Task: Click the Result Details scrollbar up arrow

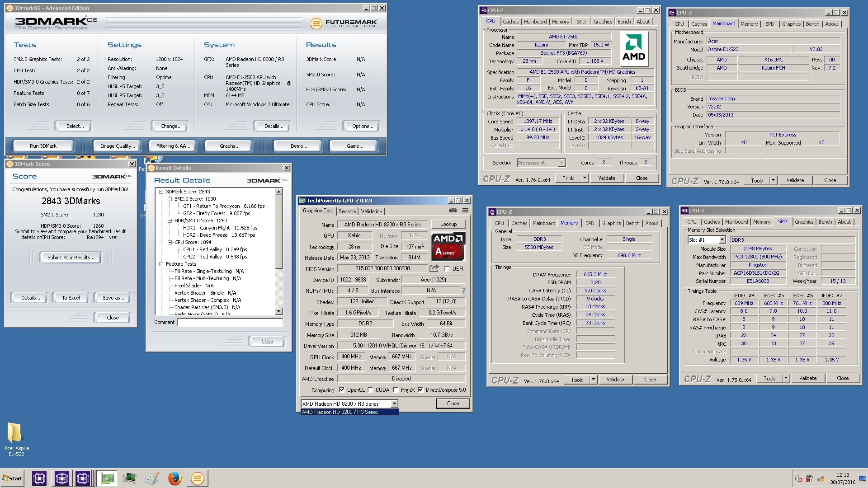Action: (278, 192)
